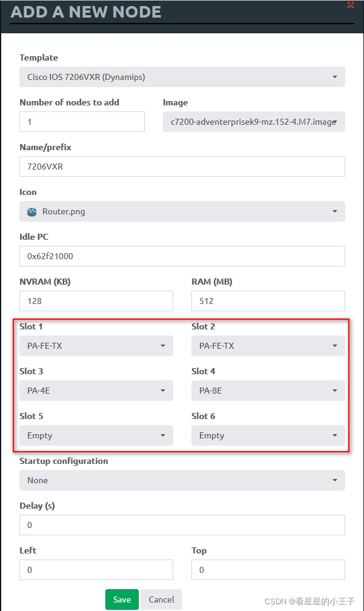364x611 pixels.
Task: Close the Add a New Node dialog
Action: 350,5
